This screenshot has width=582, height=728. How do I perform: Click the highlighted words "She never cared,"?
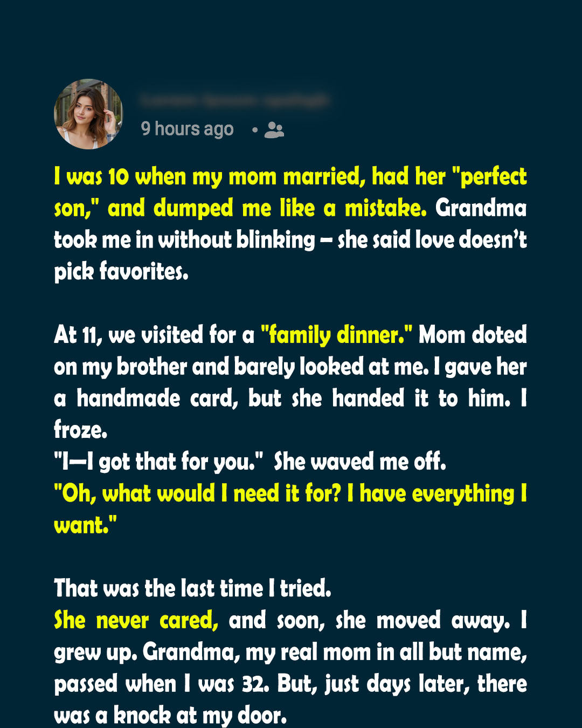[136, 621]
